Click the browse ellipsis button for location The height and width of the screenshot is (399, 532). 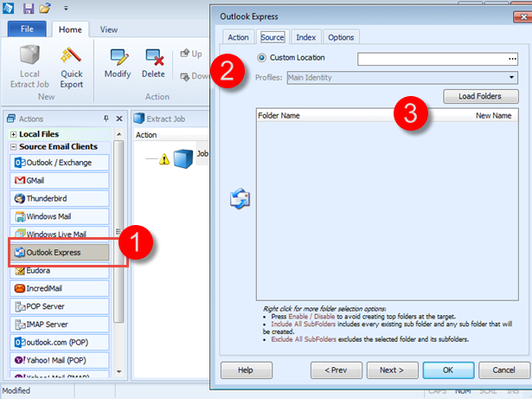512,58
